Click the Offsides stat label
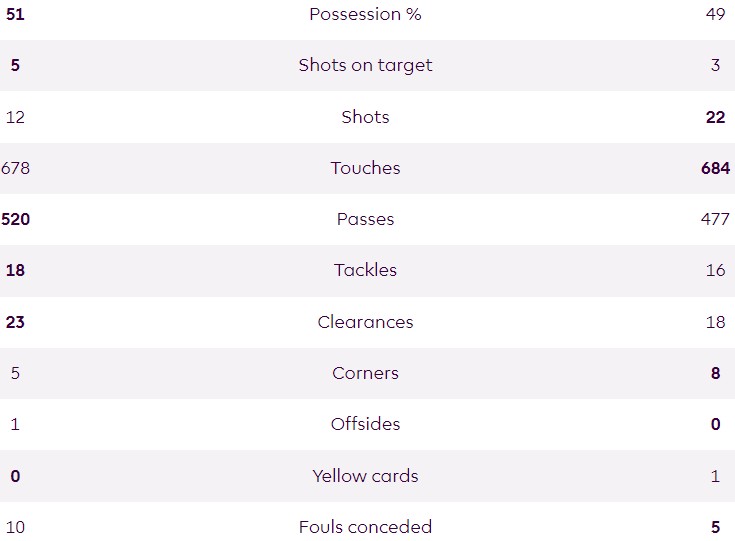735x541 pixels. point(365,424)
